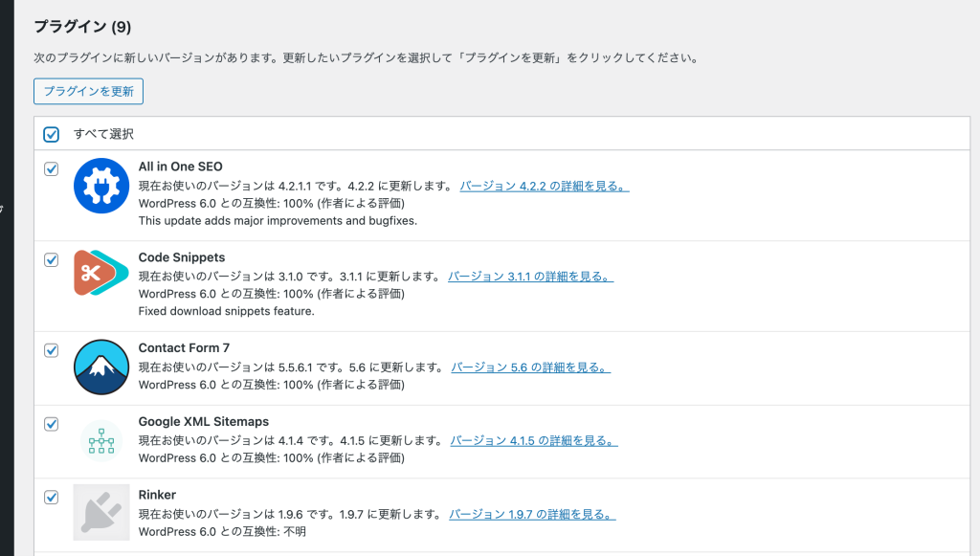980x556 pixels.
Task: Open バージョン 4.2.2 の詳細を見る link
Action: (x=545, y=187)
